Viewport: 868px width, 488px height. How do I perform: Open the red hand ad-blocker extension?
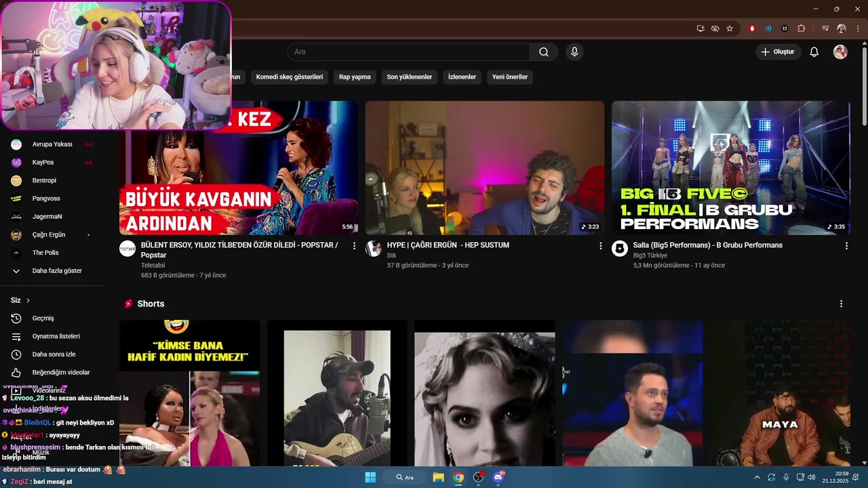point(752,28)
